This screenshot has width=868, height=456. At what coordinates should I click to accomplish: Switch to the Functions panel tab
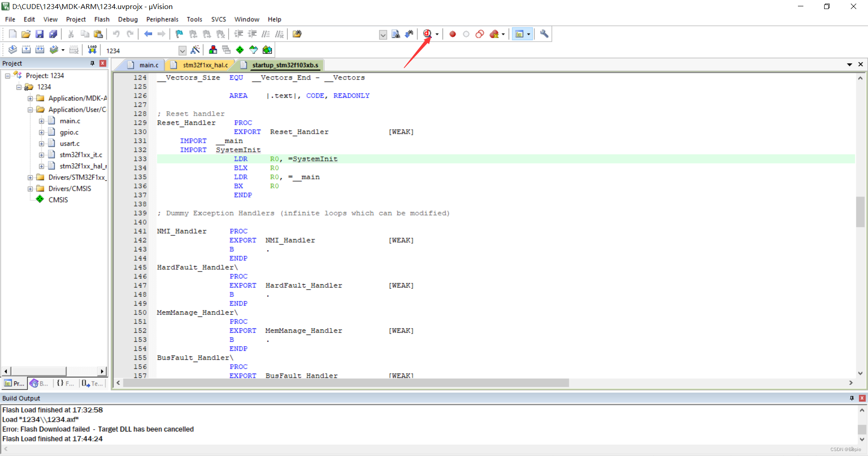65,383
